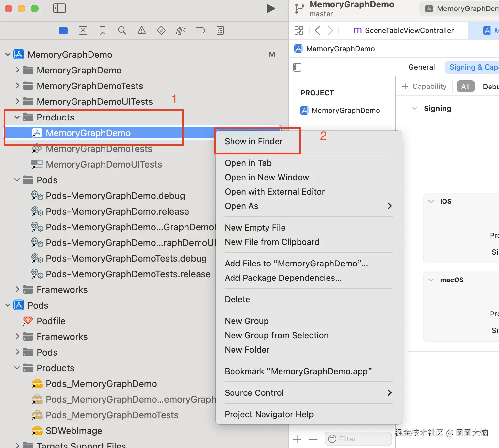Select the All configurations filter
This screenshot has height=448, width=499.
(x=465, y=87)
